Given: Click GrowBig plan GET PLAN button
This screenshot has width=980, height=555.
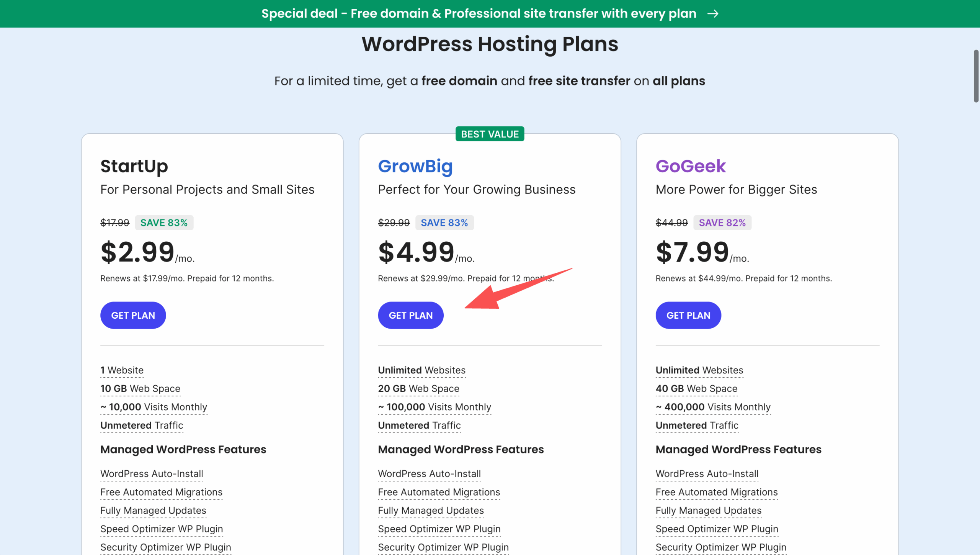Looking at the screenshot, I should [410, 315].
